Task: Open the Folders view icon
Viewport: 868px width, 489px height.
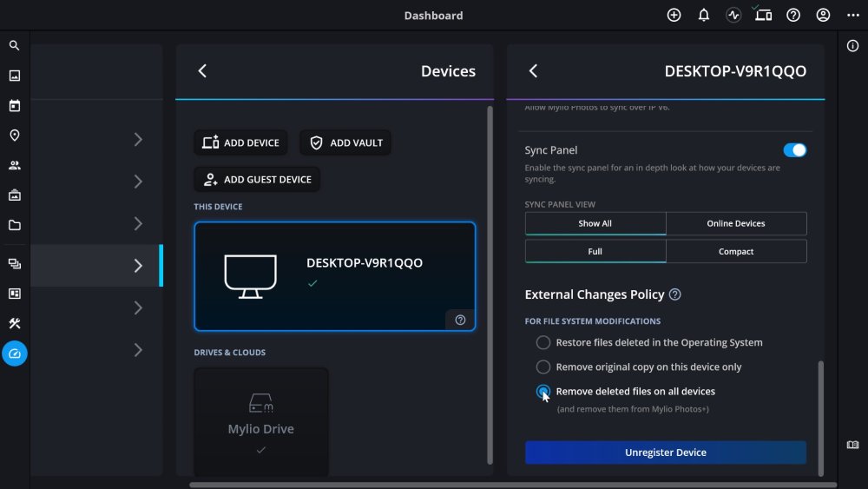Action: (x=15, y=225)
